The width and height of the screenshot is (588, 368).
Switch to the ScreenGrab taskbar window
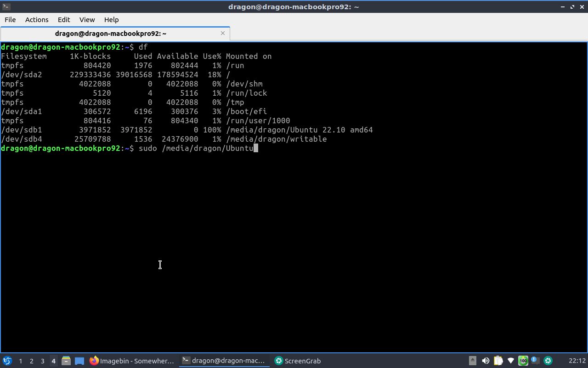(x=298, y=361)
